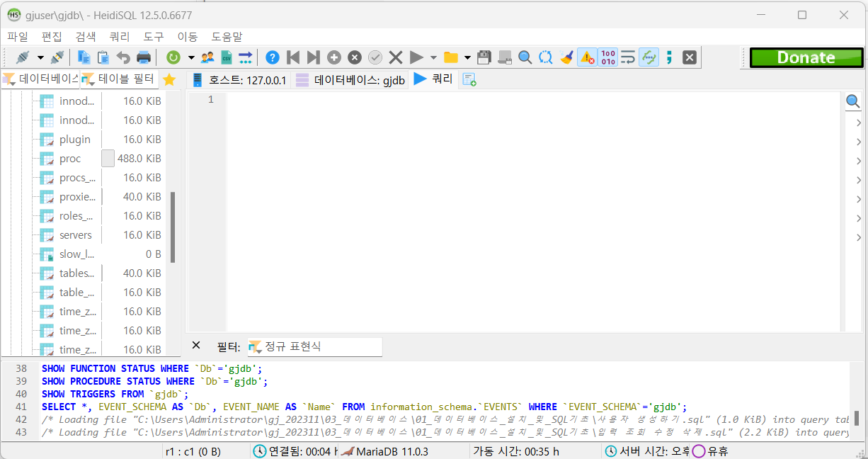This screenshot has width=868, height=459.
Task: Click the Undo arrow icon
Action: pos(123,57)
